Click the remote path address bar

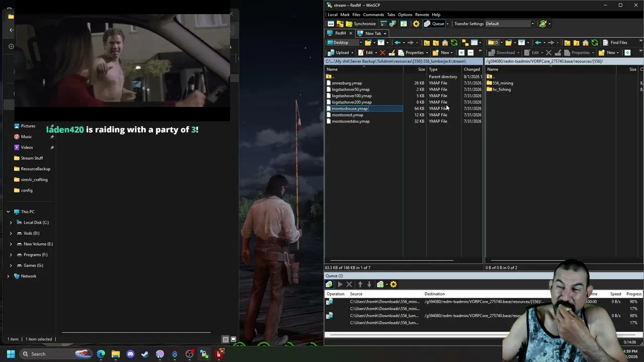tap(564, 61)
